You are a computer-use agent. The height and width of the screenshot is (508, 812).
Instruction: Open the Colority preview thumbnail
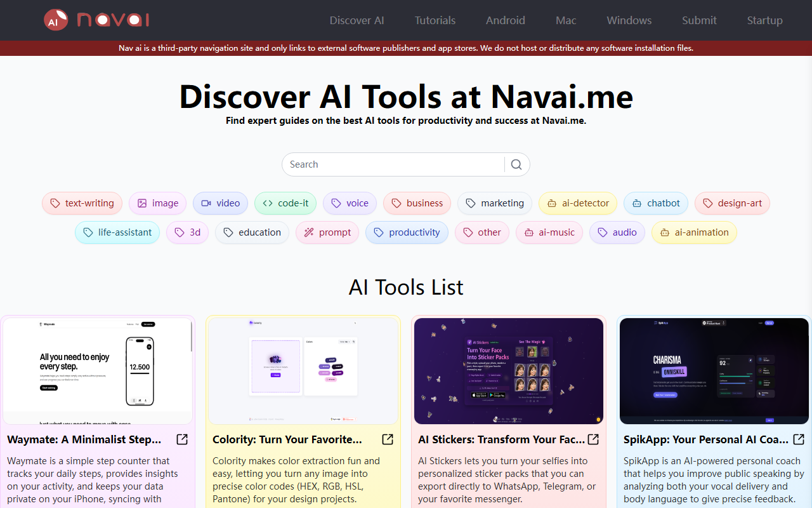pyautogui.click(x=303, y=371)
